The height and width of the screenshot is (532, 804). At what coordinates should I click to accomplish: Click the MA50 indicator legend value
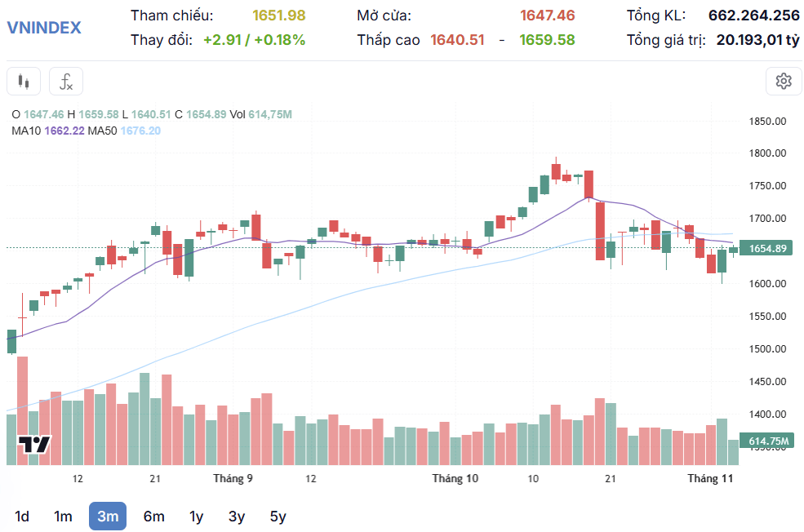tap(140, 131)
